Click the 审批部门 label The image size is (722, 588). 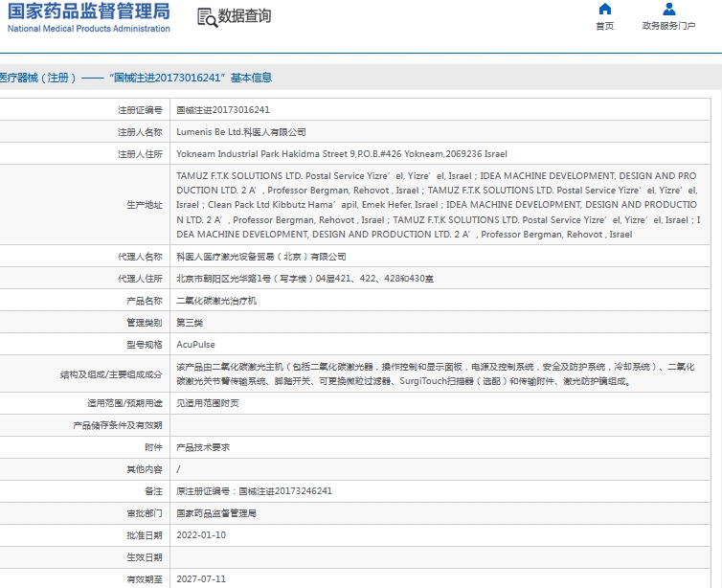(145, 513)
